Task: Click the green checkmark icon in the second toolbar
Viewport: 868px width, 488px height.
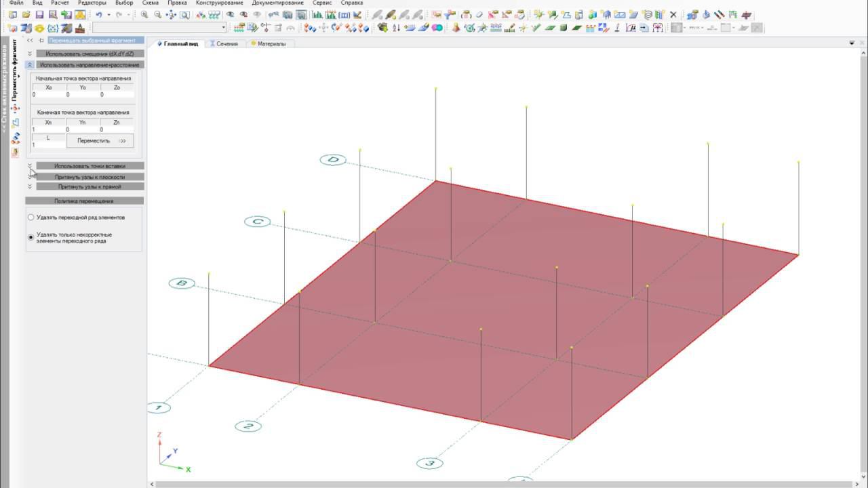Action: pyautogui.click(x=536, y=28)
